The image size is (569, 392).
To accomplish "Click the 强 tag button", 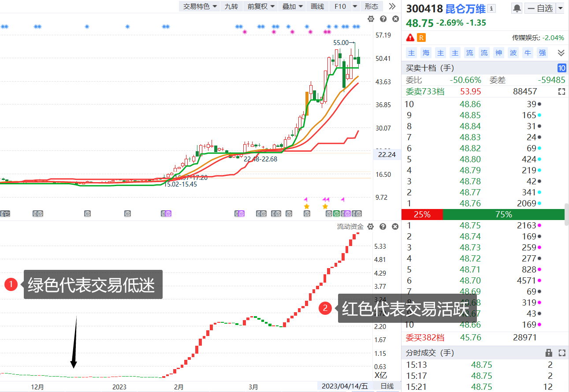I will [542, 53].
